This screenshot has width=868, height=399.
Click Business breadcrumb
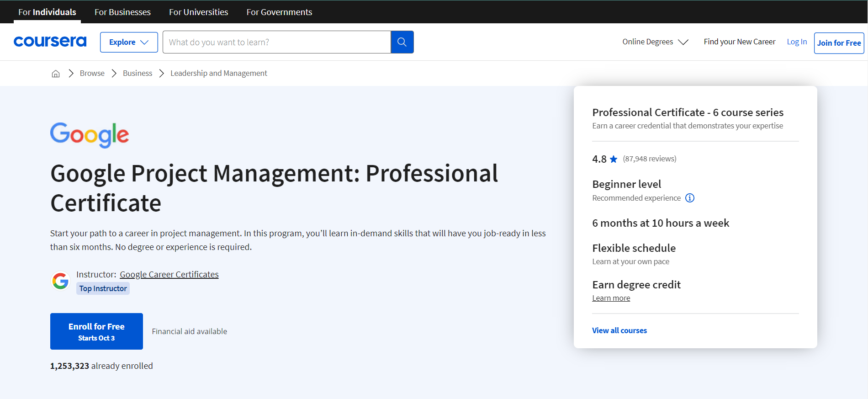coord(138,73)
